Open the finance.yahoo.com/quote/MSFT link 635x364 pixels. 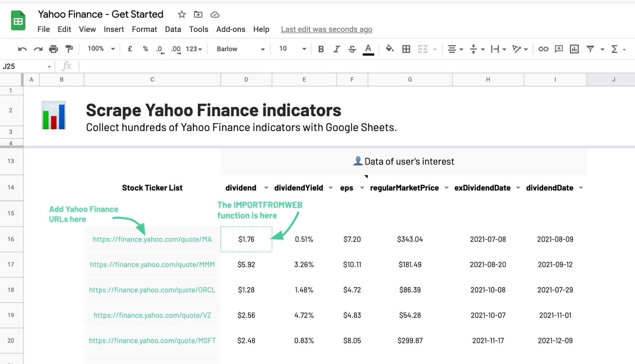pos(152,341)
